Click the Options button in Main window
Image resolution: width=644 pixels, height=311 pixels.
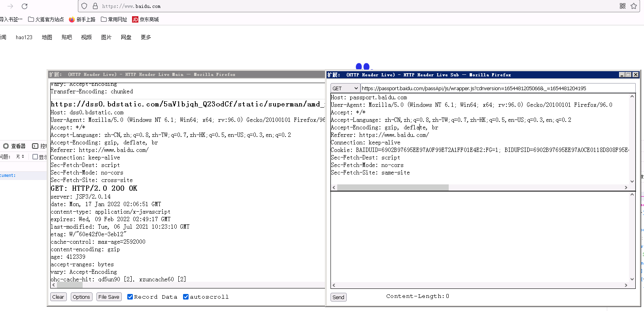[81, 297]
